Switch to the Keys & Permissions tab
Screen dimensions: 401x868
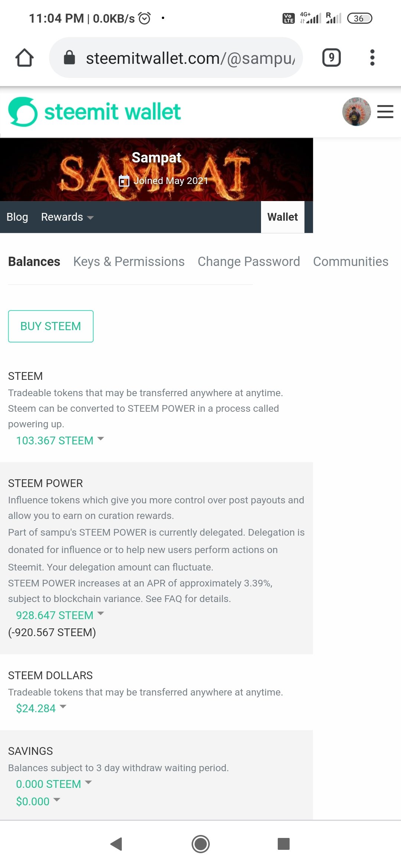pyautogui.click(x=129, y=262)
